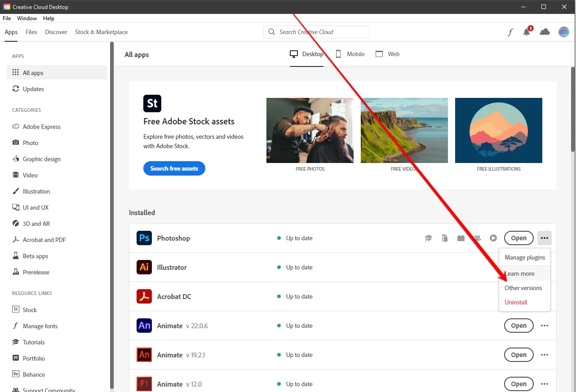This screenshot has width=576, height=392.
Task: Close Photoshop's three-dot more menu
Action: 545,238
